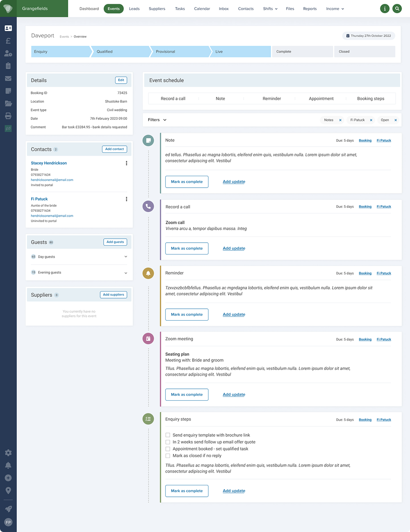Expand Day guests list
The image size is (410, 532).
pyautogui.click(x=126, y=257)
